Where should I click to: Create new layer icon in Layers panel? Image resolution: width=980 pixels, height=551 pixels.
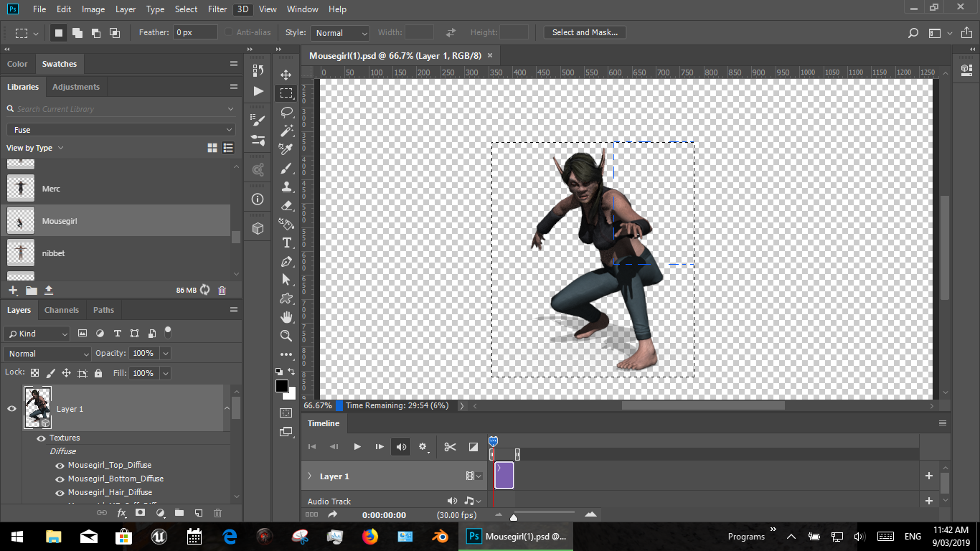tap(199, 513)
